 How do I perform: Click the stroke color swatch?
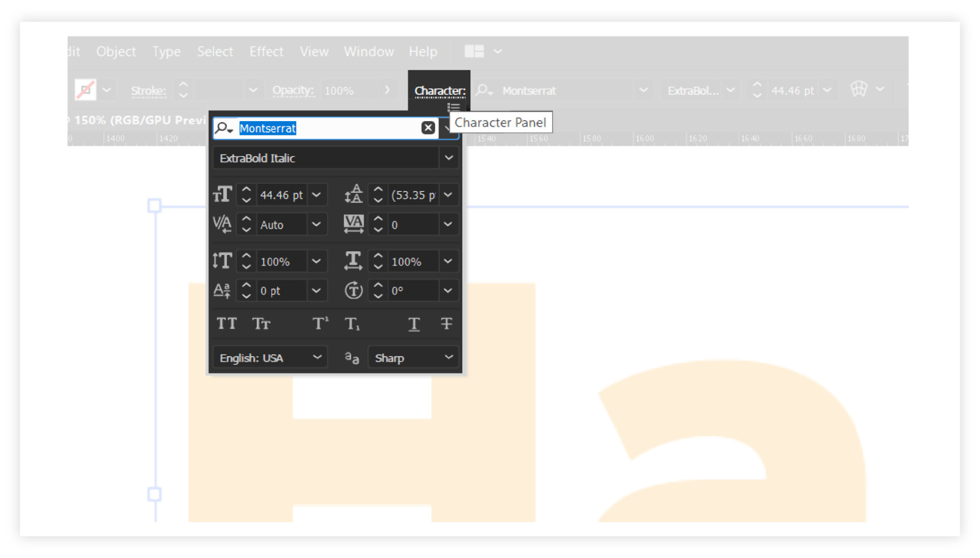(x=86, y=90)
